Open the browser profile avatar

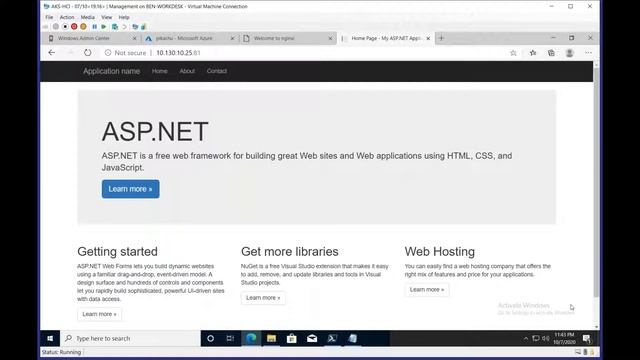tap(569, 53)
